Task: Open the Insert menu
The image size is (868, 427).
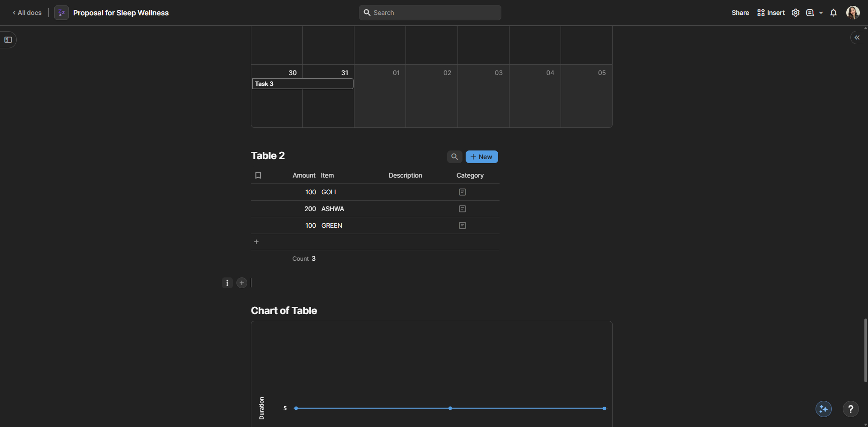Action: point(771,13)
